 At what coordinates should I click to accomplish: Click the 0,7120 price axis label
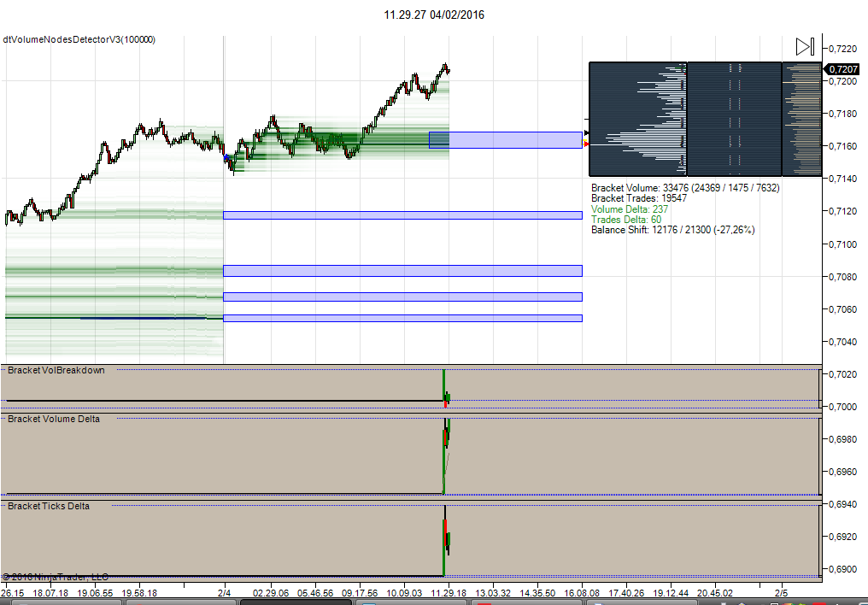click(x=842, y=211)
